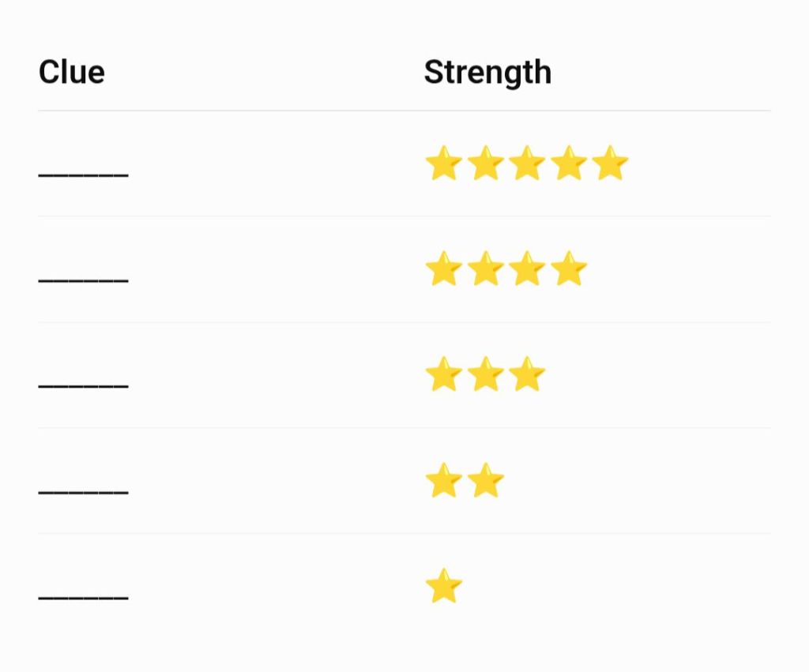Click the second star in the two-star row
The height and width of the screenshot is (672, 809).
[486, 480]
